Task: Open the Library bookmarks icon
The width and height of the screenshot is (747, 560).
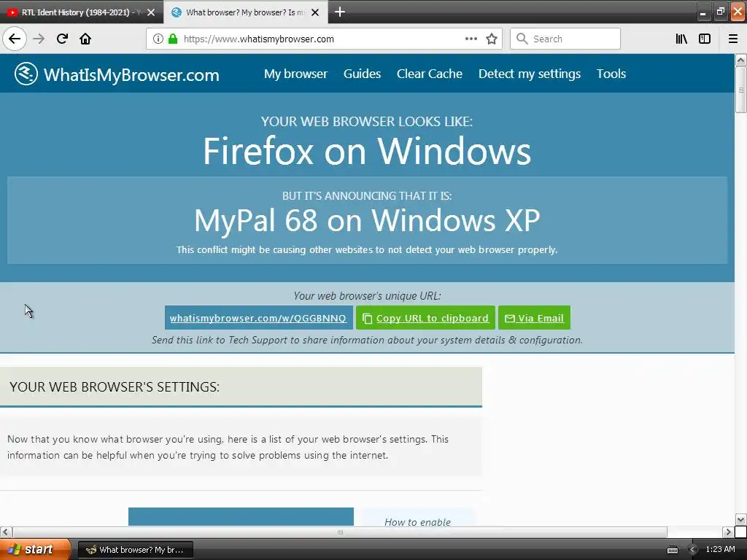Action: point(681,39)
